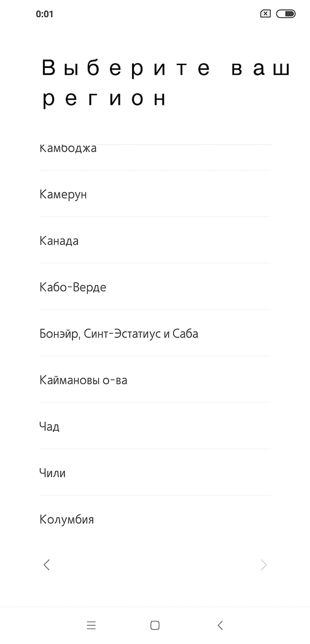The height and width of the screenshot is (644, 310).
Task: Tap the forward arrow below the region list
Action: point(263,565)
